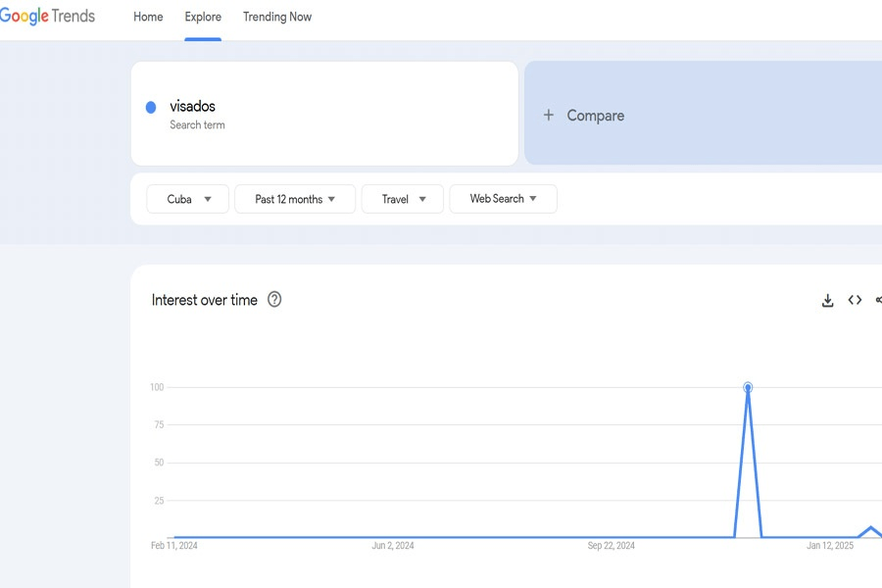The height and width of the screenshot is (588, 882).
Task: Click the embed code icon
Action: 855,300
